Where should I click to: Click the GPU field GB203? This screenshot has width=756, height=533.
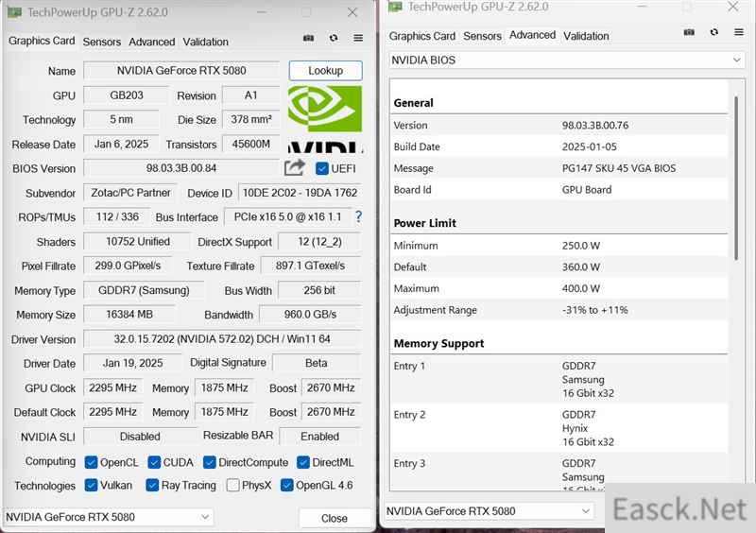point(127,95)
